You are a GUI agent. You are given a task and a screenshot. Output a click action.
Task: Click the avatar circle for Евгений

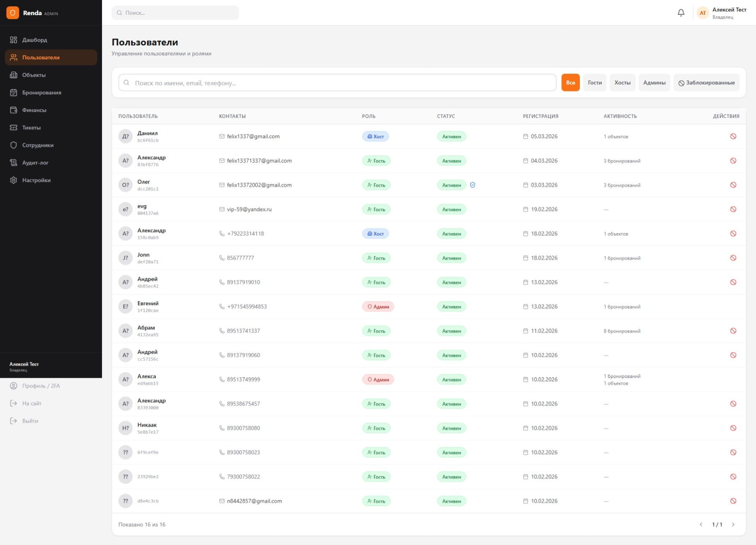[126, 307]
